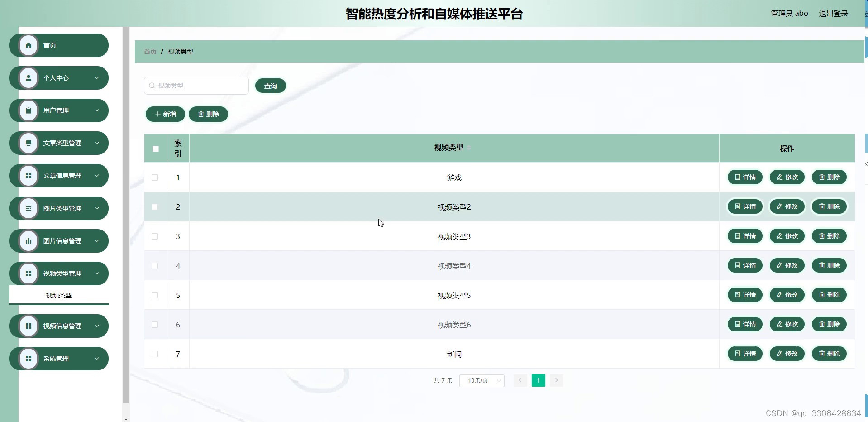Click the grid icon beside 视频类型管理

click(29, 273)
